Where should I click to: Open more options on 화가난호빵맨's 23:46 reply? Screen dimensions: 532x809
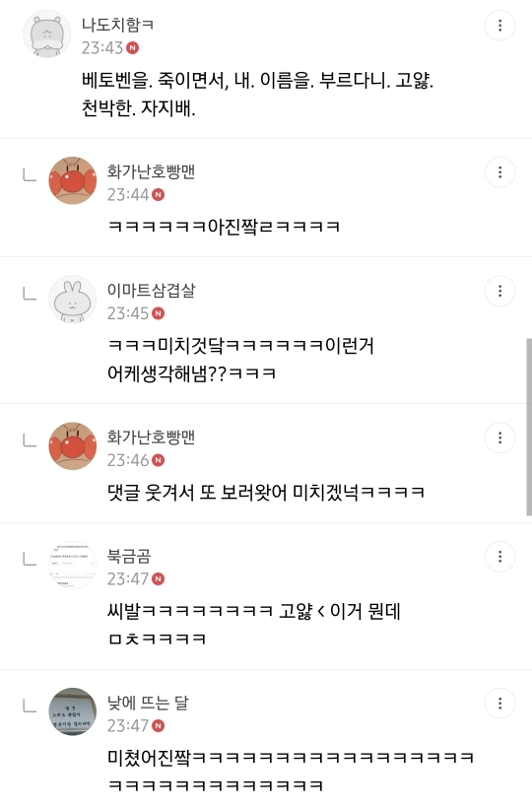pyautogui.click(x=499, y=438)
